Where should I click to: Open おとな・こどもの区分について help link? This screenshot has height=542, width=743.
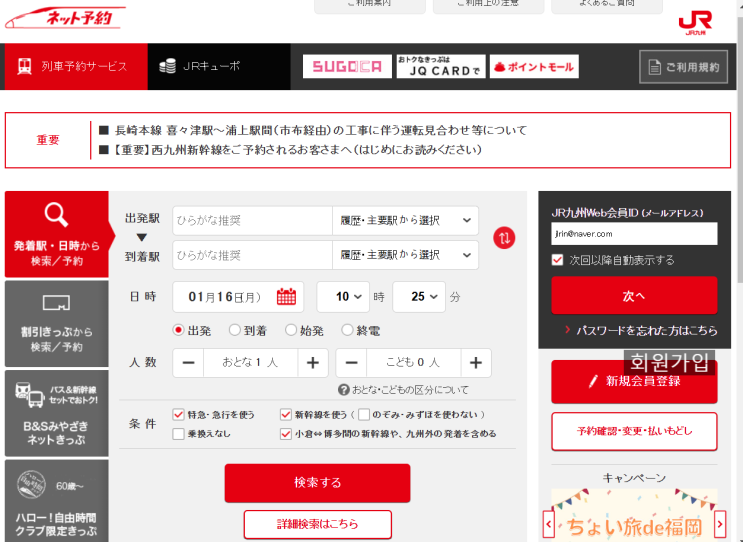tap(403, 390)
